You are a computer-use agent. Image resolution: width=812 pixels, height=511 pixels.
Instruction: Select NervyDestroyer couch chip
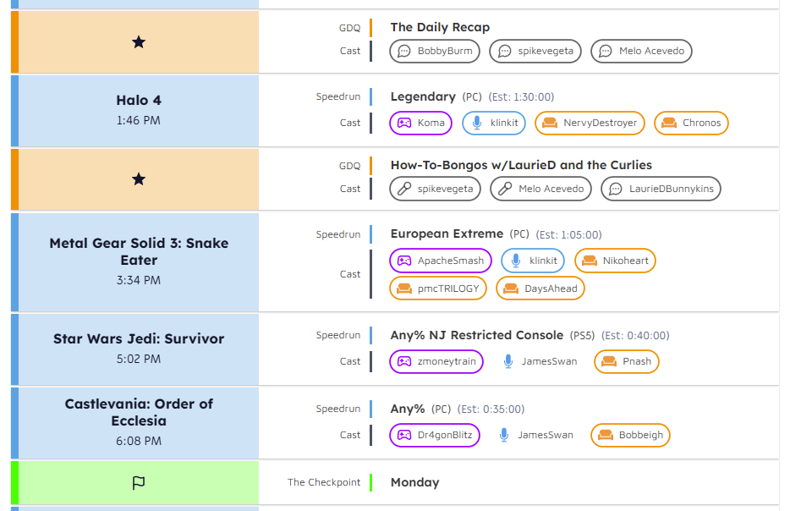click(x=590, y=124)
